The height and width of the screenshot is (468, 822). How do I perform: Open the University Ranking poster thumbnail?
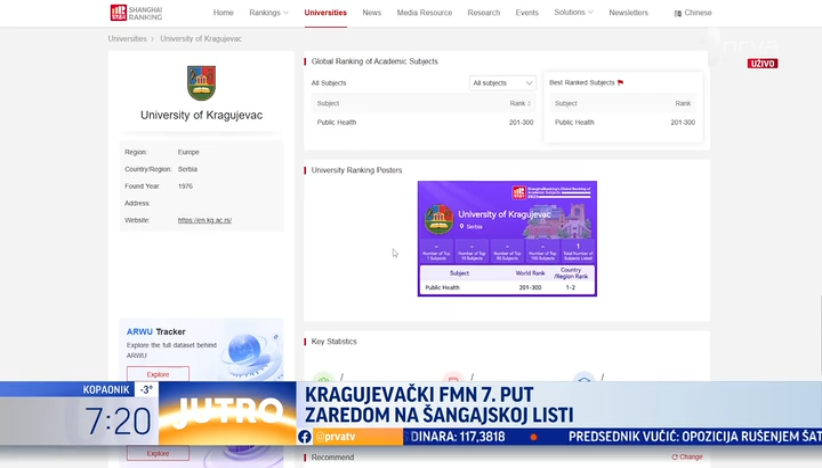coord(507,238)
